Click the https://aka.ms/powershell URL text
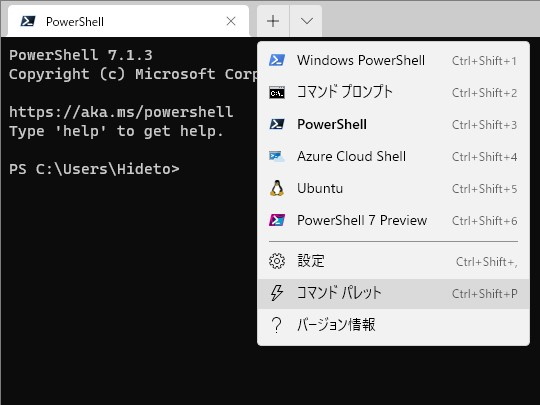540x405 pixels. pos(121,112)
